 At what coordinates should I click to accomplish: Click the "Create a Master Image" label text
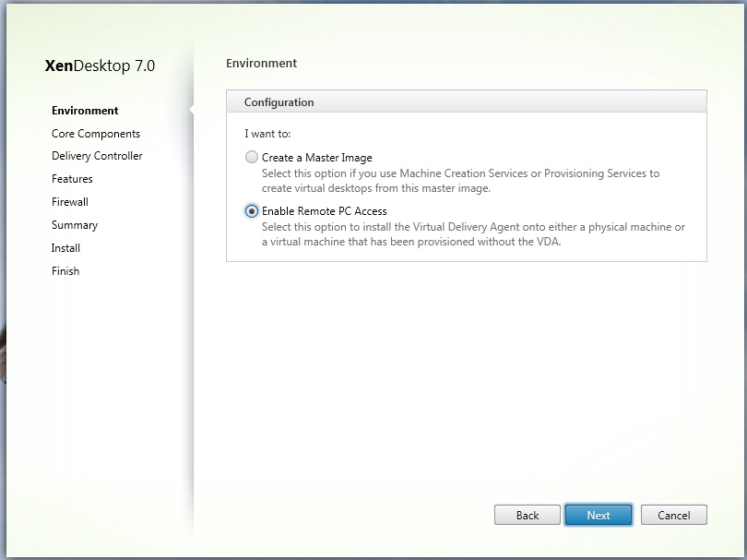click(x=316, y=158)
